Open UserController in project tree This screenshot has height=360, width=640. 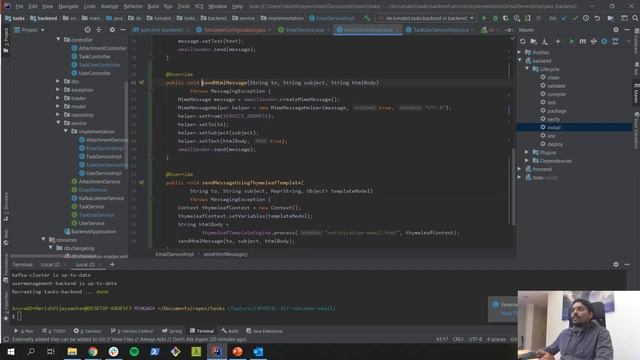94,73
